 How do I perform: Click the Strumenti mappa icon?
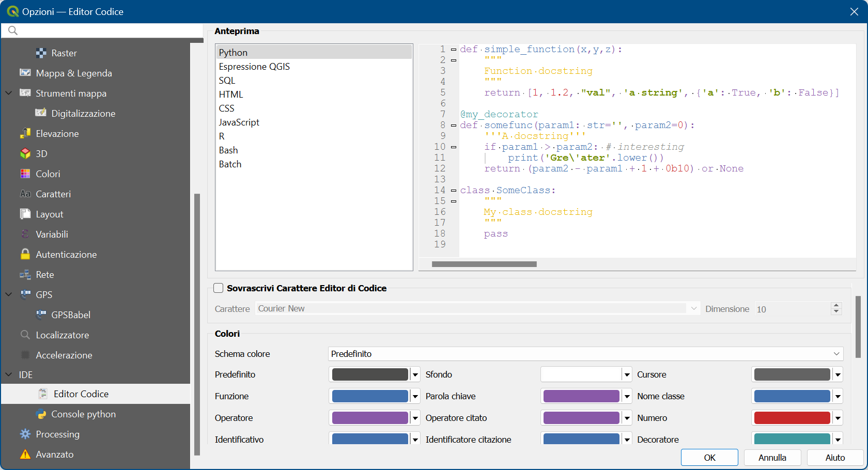pyautogui.click(x=25, y=93)
